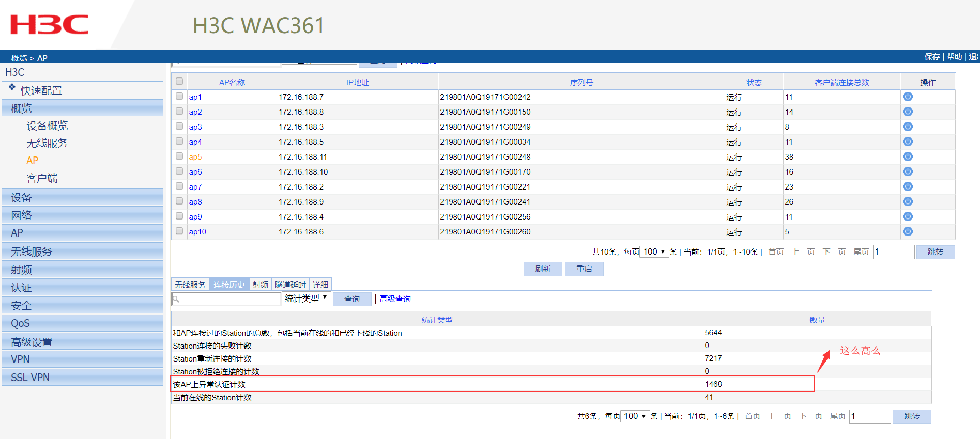Viewport: 980px width, 439px height.
Task: Open the 统计类型 filter dropdown
Action: (306, 298)
